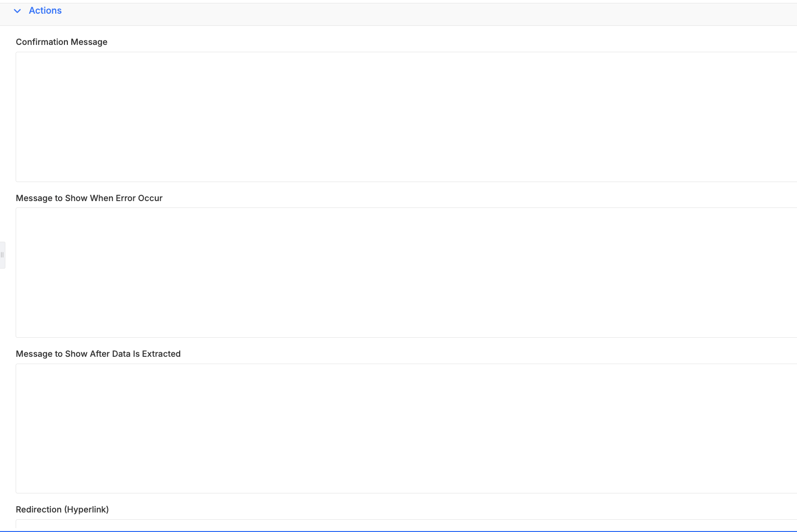Focus the Confirmation Message text area

point(406,117)
